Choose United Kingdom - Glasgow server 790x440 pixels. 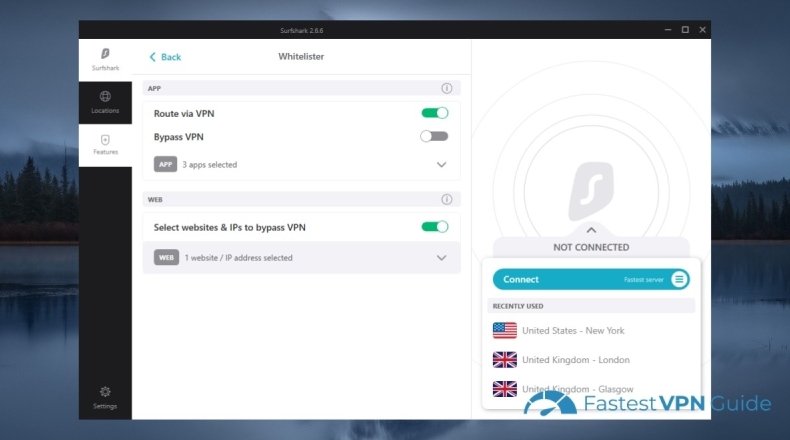577,389
